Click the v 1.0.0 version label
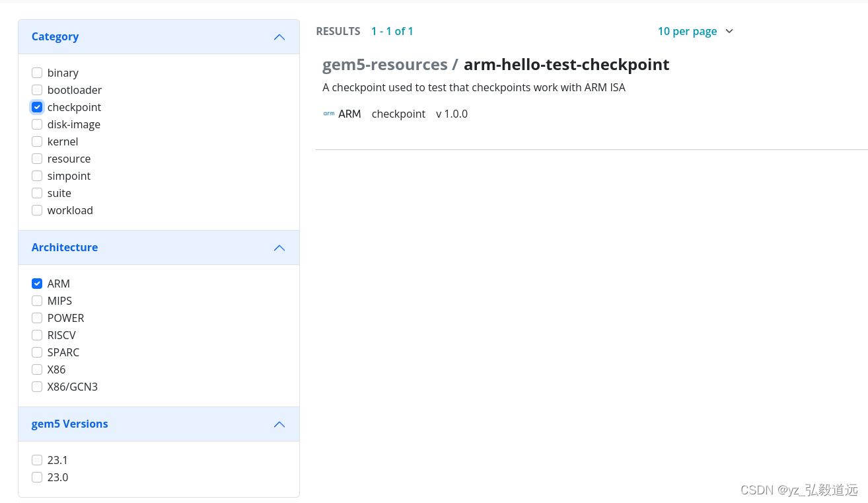The height and width of the screenshot is (503, 868). coord(452,114)
